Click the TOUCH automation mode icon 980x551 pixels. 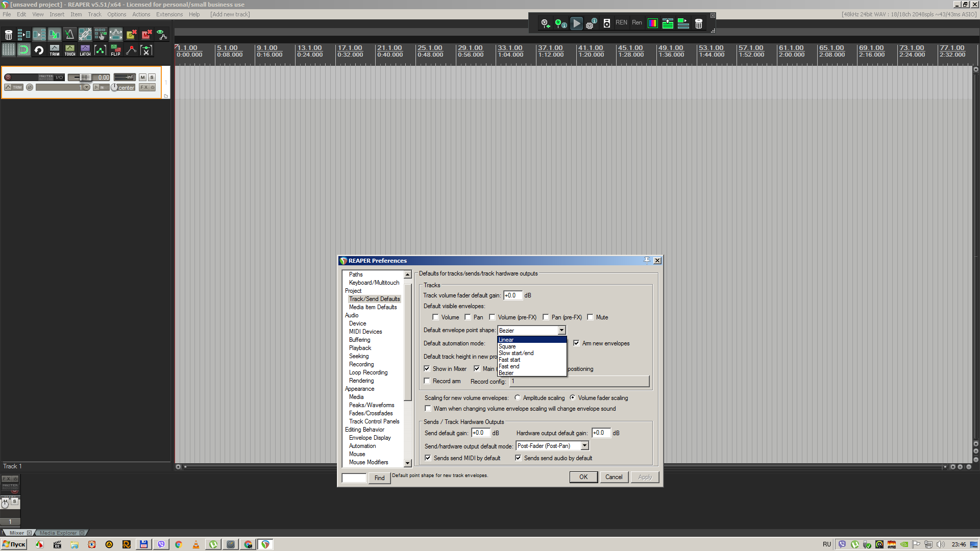70,50
